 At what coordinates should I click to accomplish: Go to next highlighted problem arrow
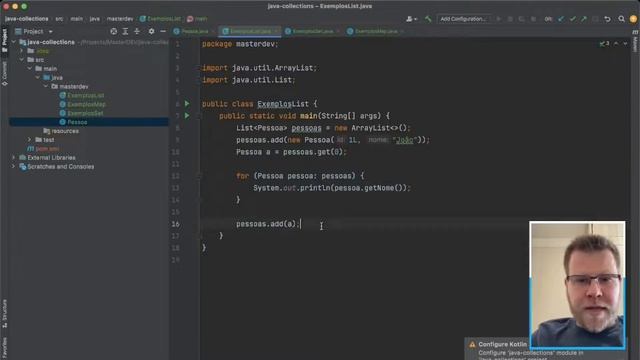(625, 43)
